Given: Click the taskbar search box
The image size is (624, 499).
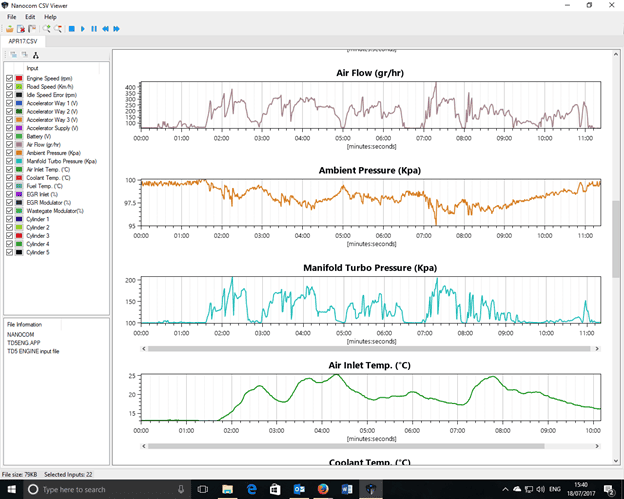Looking at the screenshot, I should coord(106,489).
